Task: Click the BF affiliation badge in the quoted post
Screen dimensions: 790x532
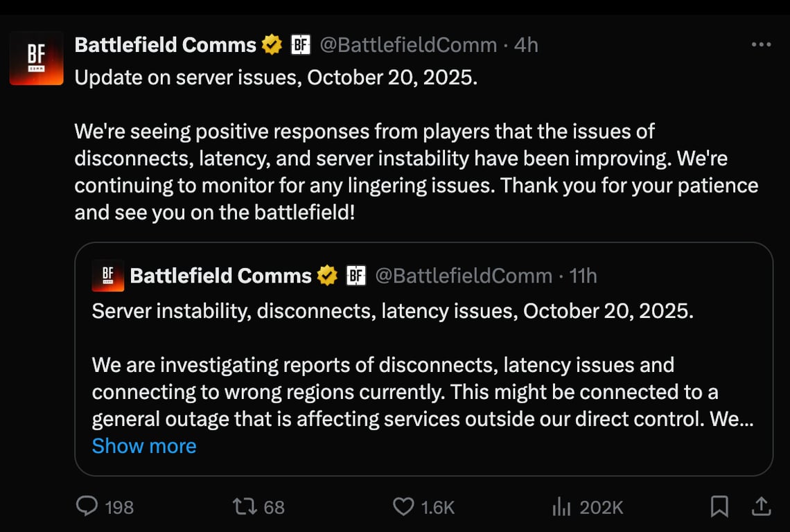Action: 355,276
